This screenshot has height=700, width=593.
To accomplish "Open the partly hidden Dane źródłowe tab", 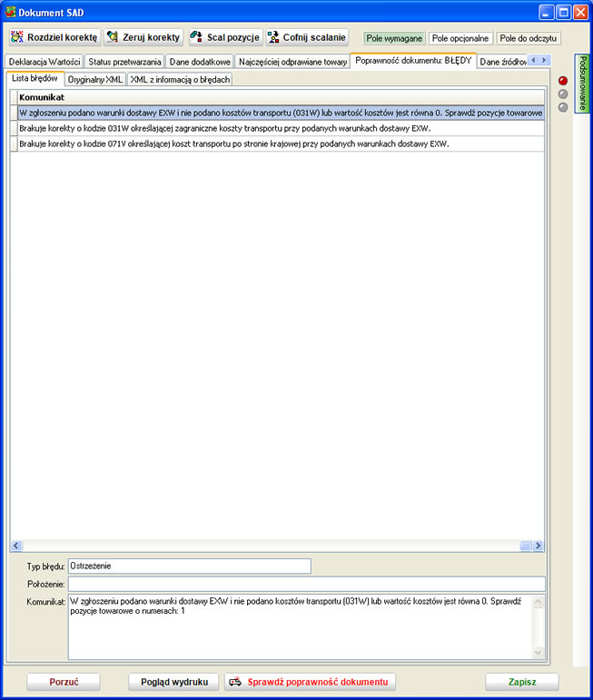I will [x=502, y=62].
